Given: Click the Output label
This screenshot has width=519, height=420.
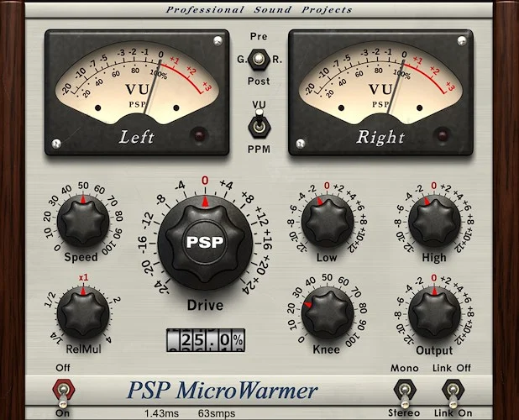Looking at the screenshot, I should point(434,350).
